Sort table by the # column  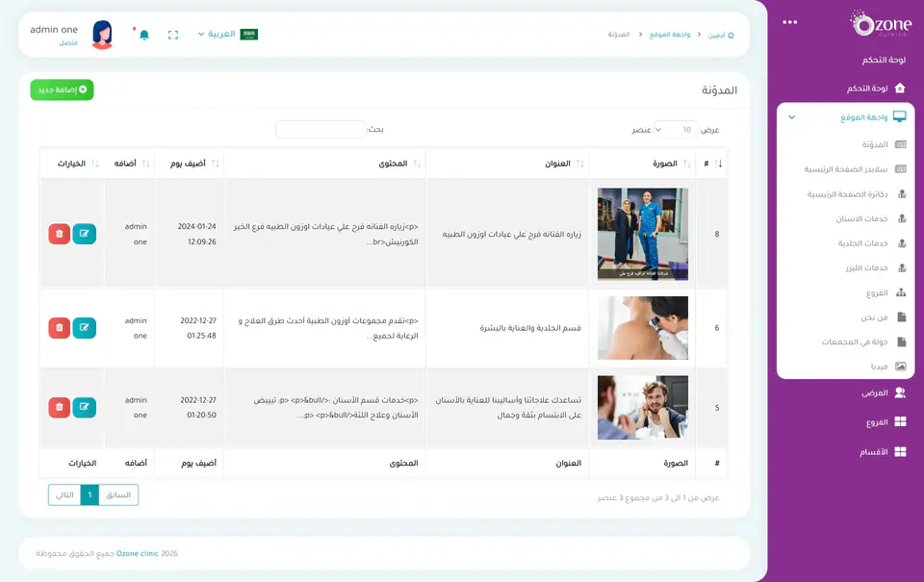[712, 164]
